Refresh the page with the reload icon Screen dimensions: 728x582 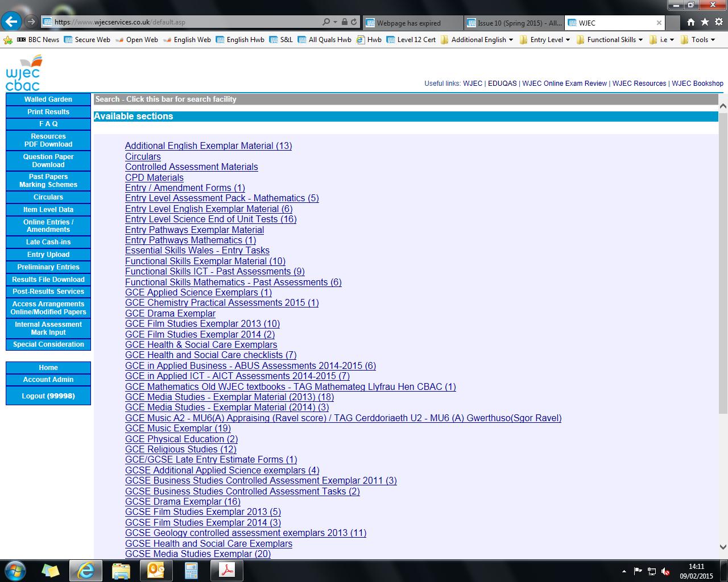tap(354, 22)
